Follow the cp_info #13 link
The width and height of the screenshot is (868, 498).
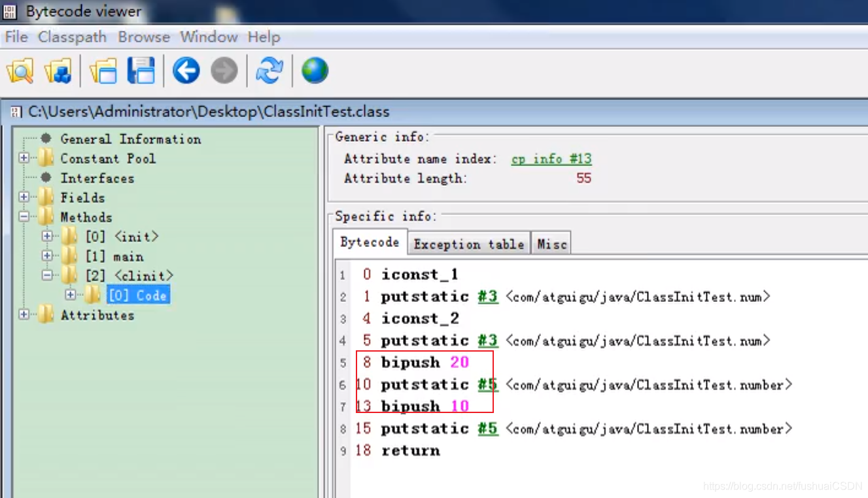(551, 159)
